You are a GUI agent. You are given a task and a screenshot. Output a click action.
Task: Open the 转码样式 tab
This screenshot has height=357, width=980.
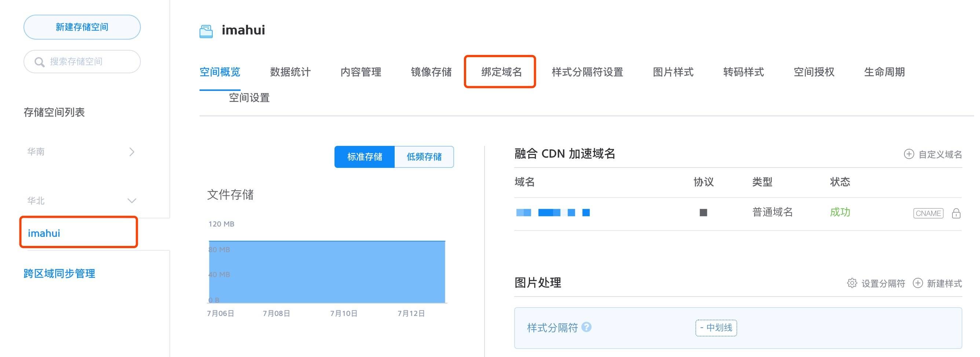(x=743, y=72)
